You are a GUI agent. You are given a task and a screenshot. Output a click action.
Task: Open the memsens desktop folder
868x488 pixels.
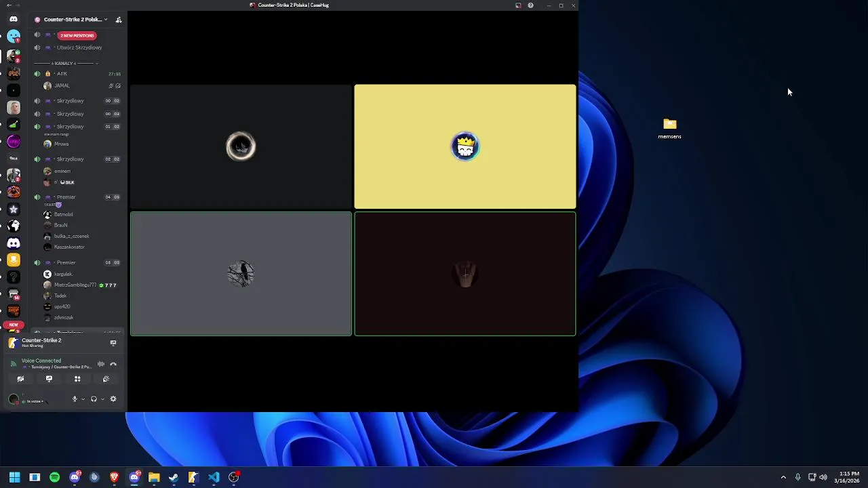pos(669,128)
